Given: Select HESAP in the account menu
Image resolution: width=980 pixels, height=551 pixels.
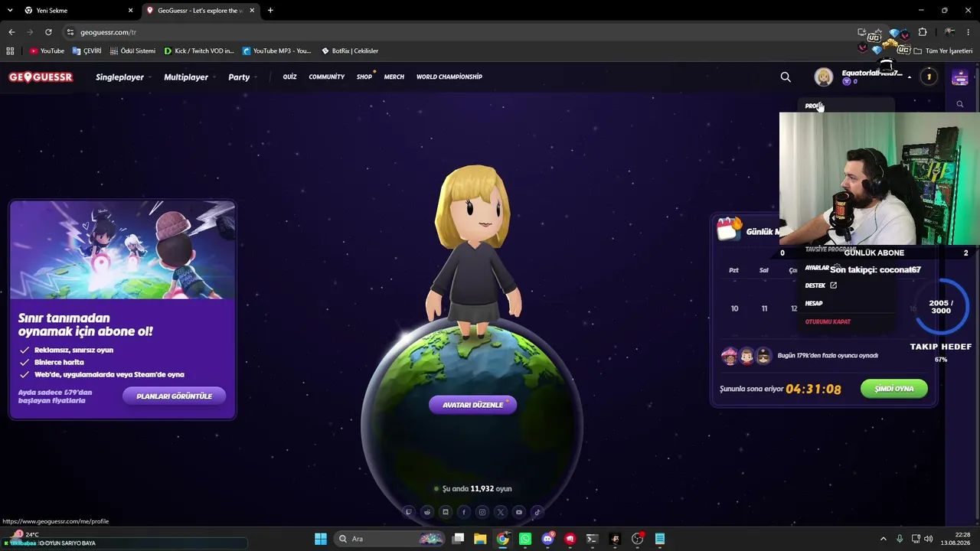Looking at the screenshot, I should click(814, 303).
